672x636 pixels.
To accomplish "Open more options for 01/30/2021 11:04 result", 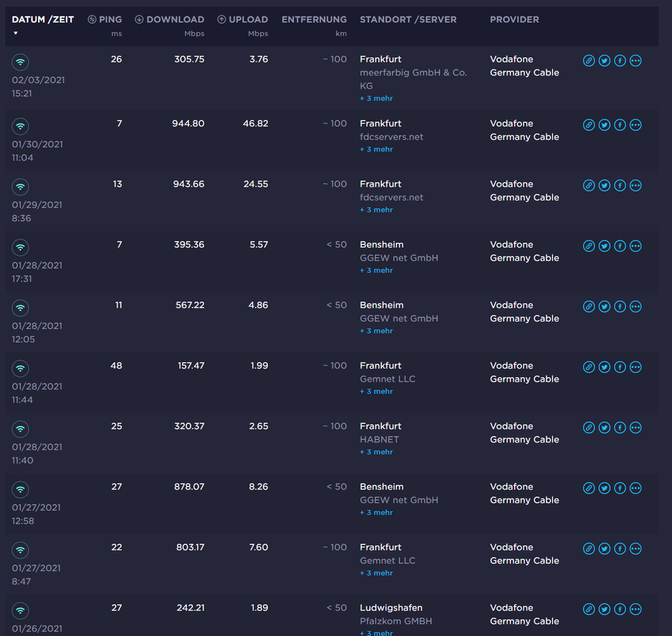I will [x=636, y=125].
